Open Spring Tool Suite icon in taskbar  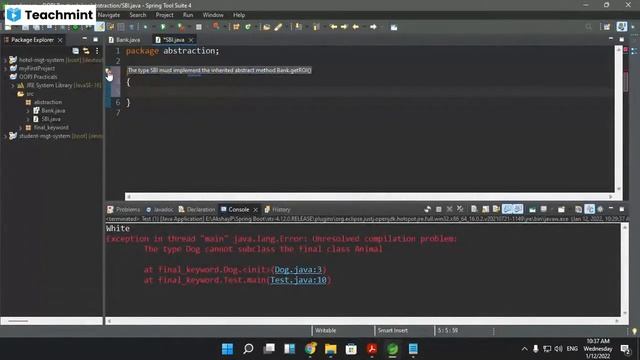(392, 349)
